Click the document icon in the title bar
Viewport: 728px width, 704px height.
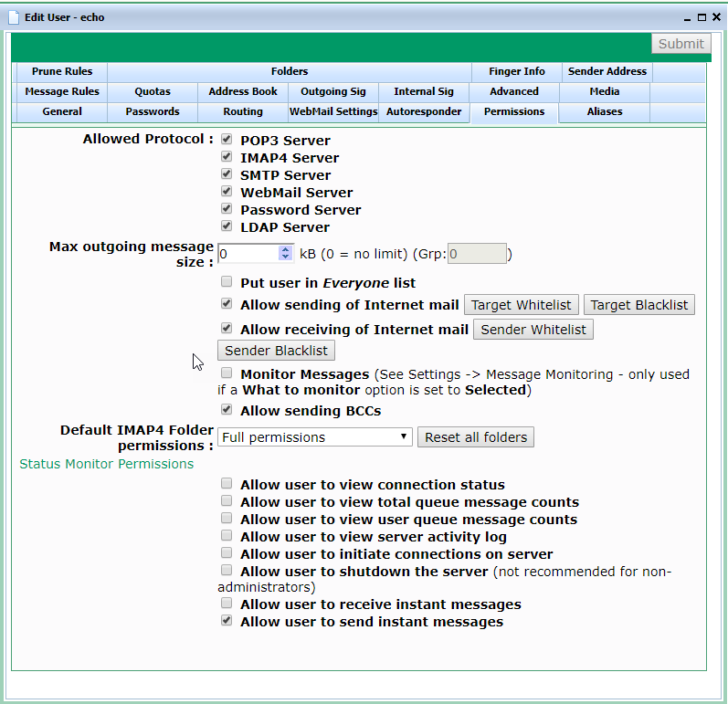pyautogui.click(x=14, y=17)
